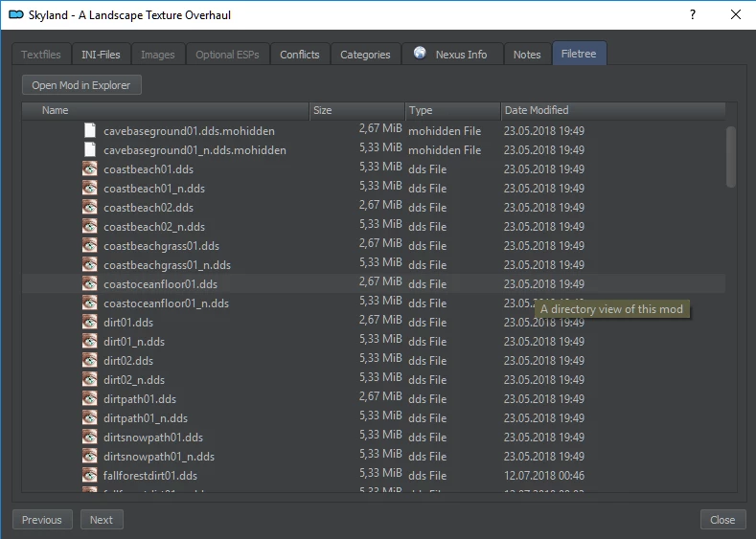Select file coastoceanfloor01_n.dds

(167, 303)
